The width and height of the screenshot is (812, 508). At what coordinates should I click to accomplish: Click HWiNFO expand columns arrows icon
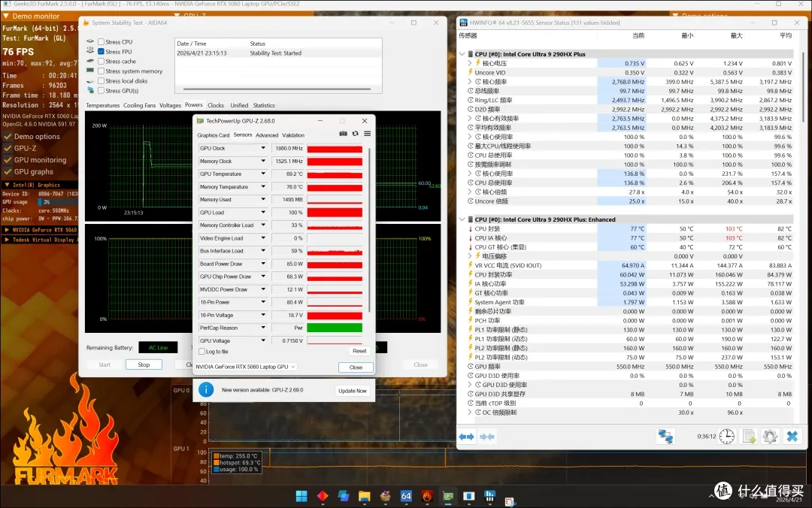467,437
